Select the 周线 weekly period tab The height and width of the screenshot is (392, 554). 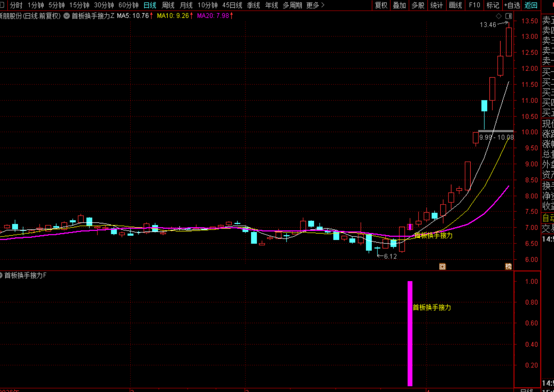click(168, 5)
